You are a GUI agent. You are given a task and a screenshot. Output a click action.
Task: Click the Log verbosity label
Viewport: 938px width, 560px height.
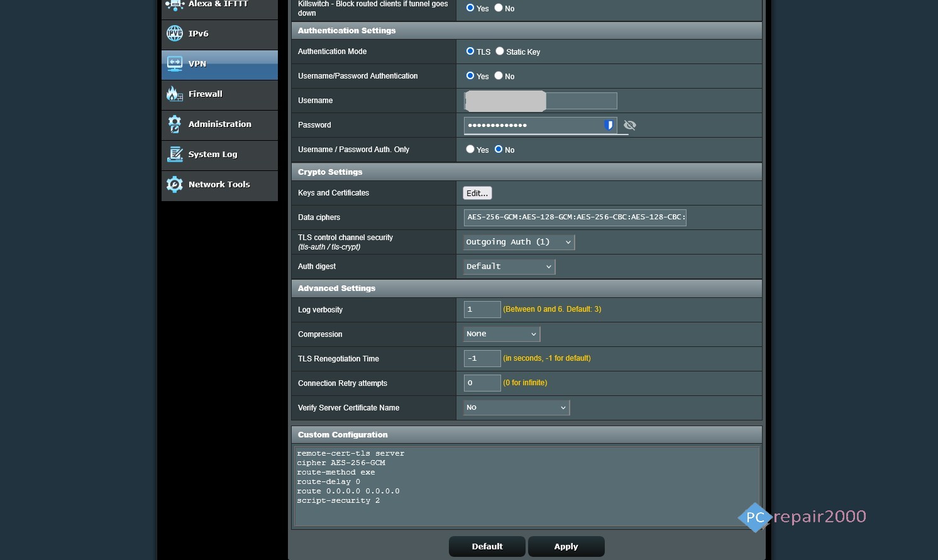click(x=320, y=310)
